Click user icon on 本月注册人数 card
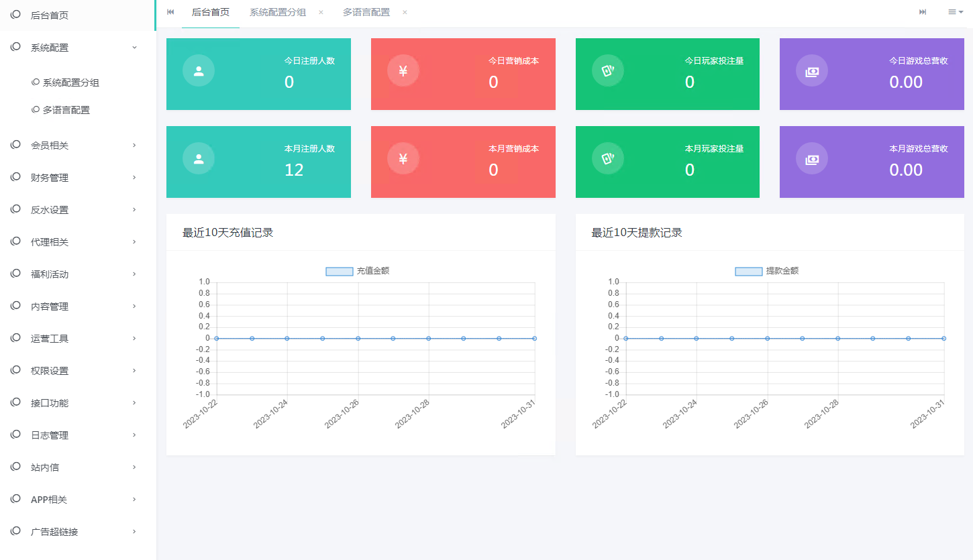 pyautogui.click(x=199, y=158)
